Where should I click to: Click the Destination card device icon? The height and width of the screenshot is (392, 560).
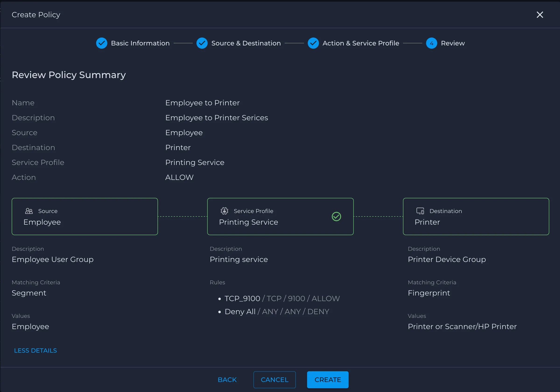[420, 211]
